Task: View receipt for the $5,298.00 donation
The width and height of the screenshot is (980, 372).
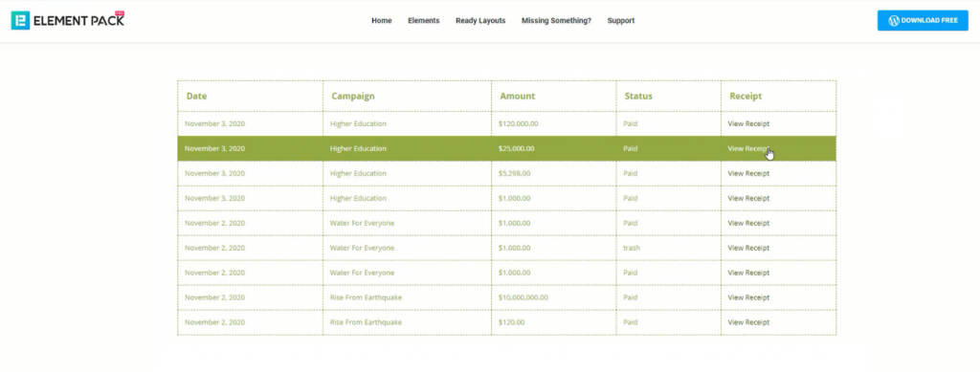Action: coord(748,173)
